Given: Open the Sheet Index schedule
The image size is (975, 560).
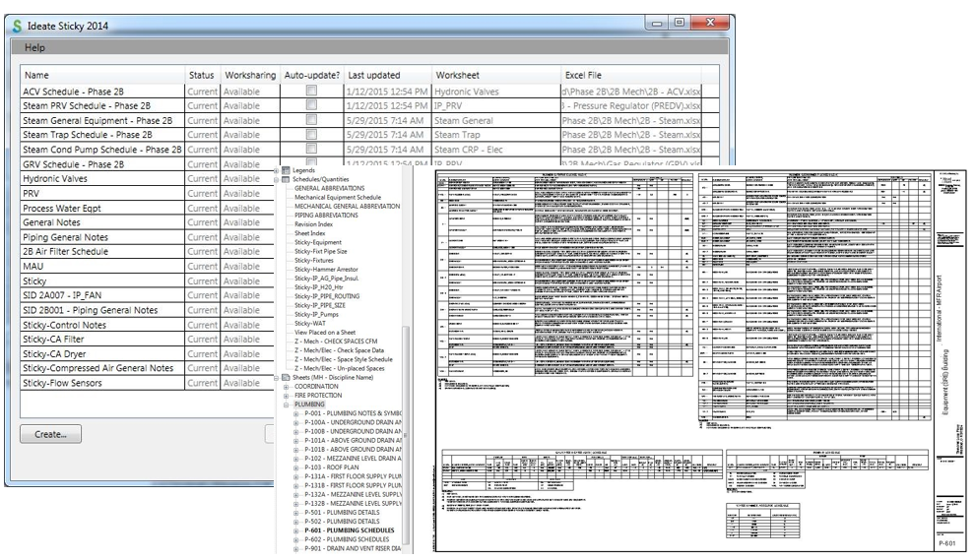Looking at the screenshot, I should point(309,233).
